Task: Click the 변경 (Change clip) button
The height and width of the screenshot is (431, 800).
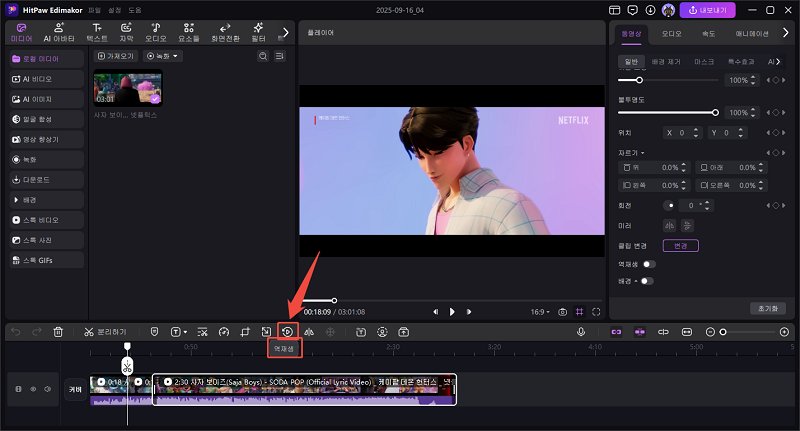Action: click(x=681, y=246)
